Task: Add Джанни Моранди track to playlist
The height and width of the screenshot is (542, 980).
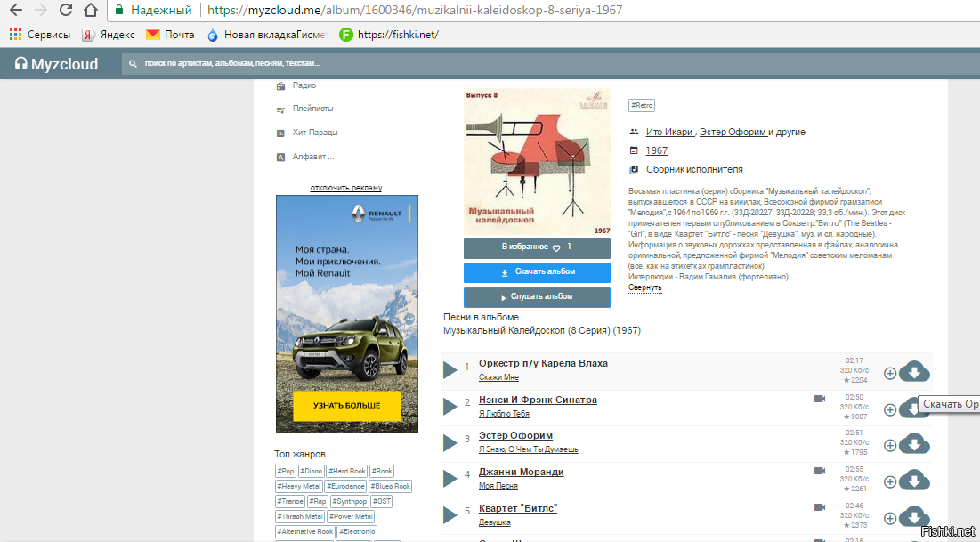Action: point(890,482)
